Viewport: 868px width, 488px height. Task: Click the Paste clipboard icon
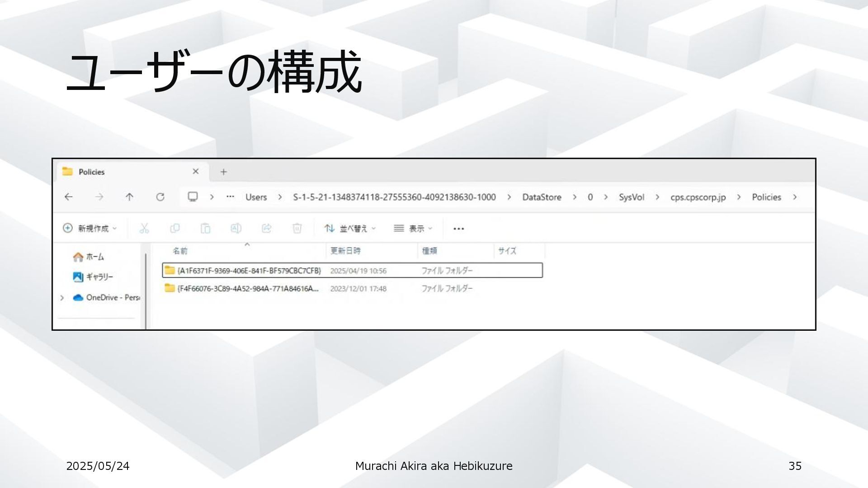click(205, 229)
